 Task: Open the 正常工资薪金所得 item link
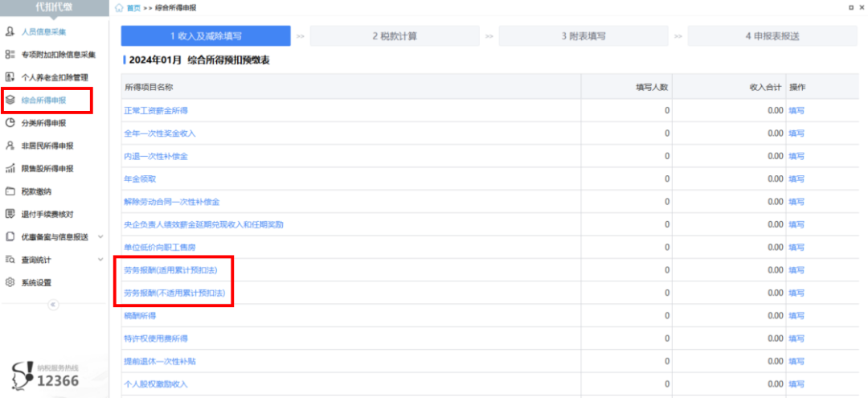(x=158, y=110)
